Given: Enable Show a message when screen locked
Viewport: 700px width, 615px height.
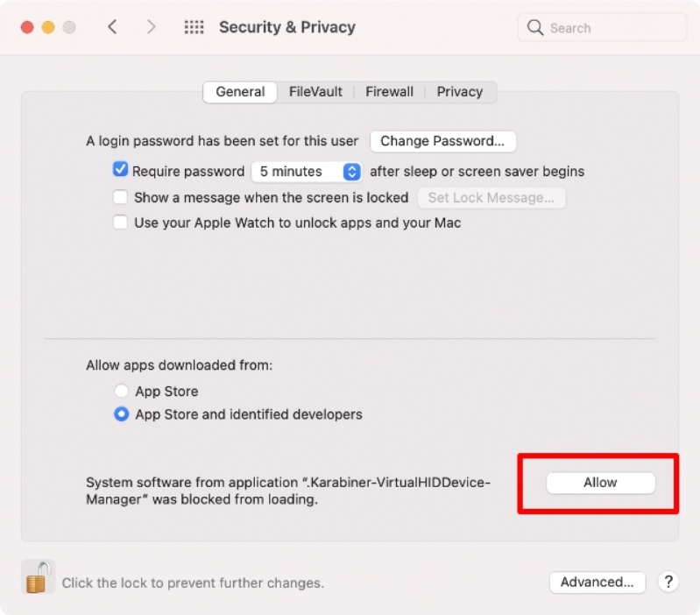Looking at the screenshot, I should tap(121, 197).
